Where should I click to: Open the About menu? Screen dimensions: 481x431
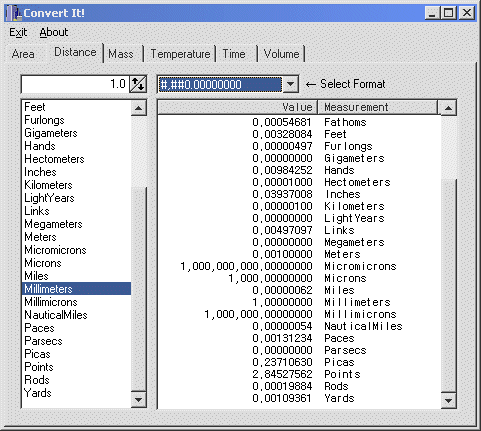tap(54, 32)
